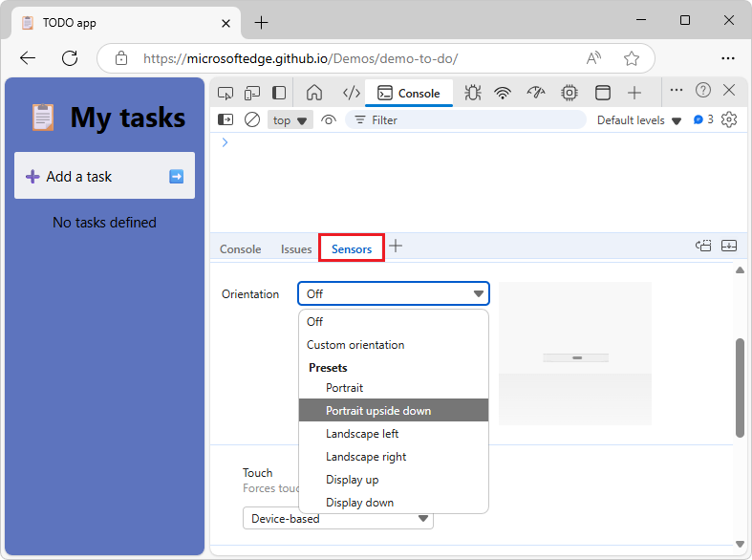Open the top JavaScript context dropdown

[x=290, y=119]
